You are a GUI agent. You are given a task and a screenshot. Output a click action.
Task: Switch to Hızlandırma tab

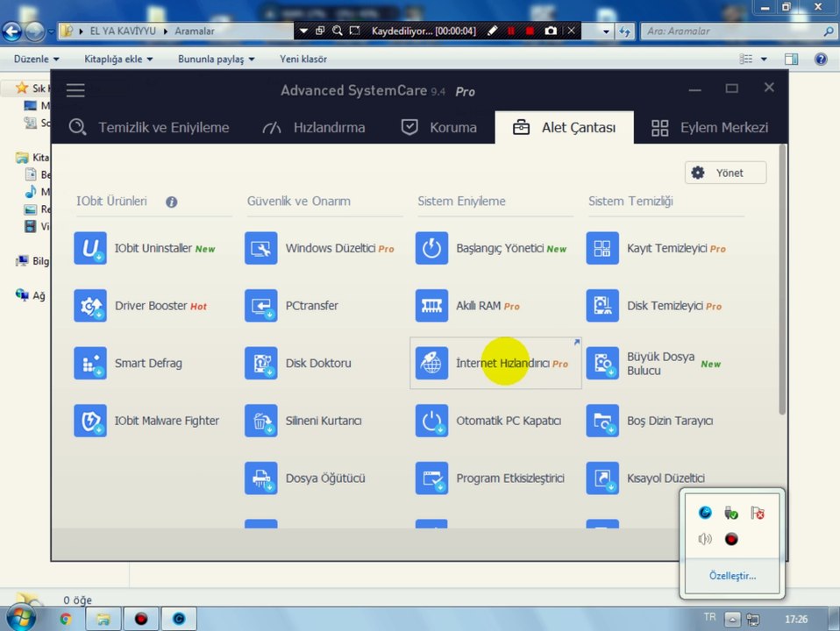click(x=314, y=127)
